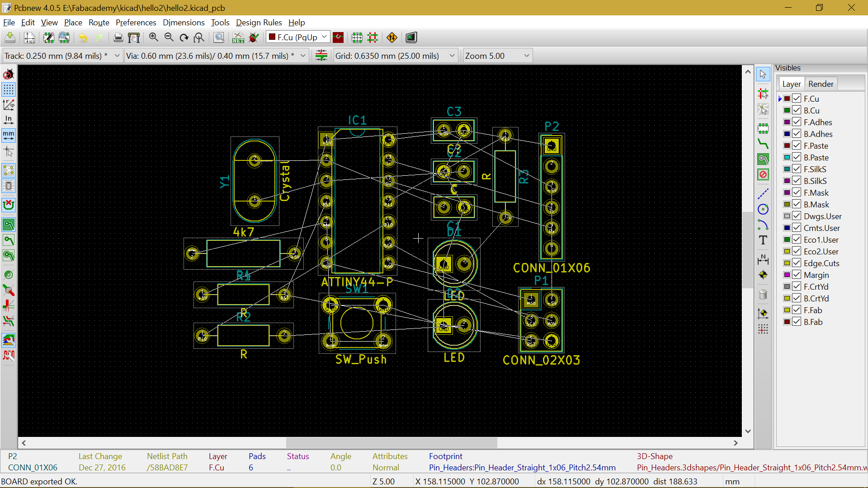868x488 pixels.
Task: Select the Add graphic line tool
Action: click(x=763, y=194)
